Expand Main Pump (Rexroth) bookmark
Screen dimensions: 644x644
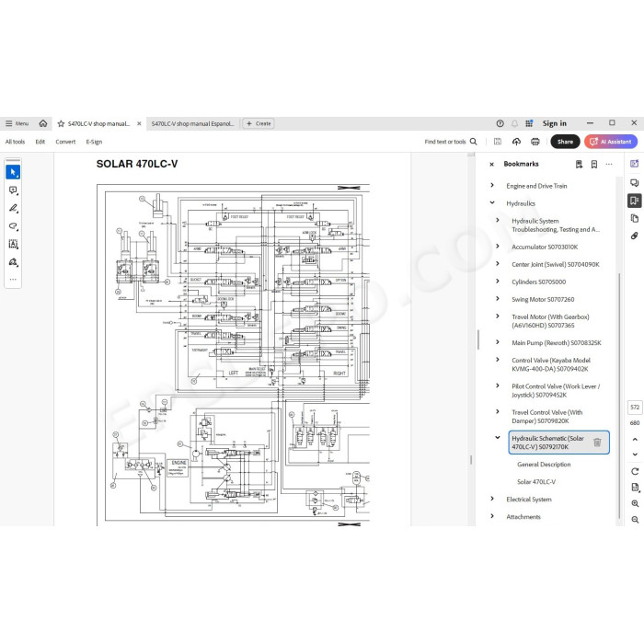(498, 342)
